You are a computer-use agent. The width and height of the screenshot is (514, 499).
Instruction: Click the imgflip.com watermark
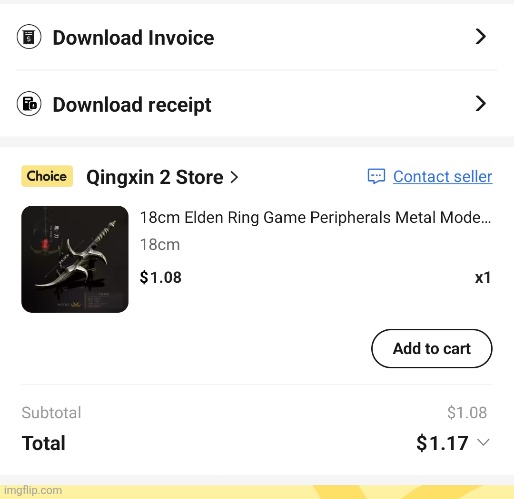33,490
